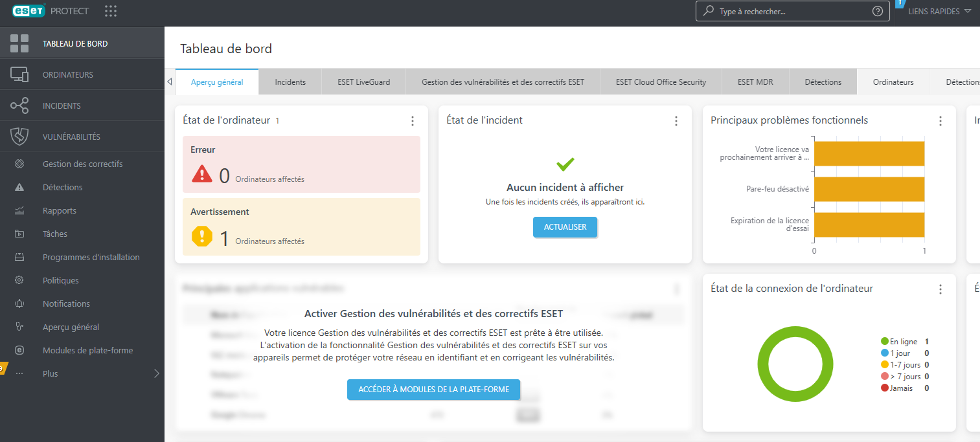Viewport: 980px width, 442px height.
Task: Click in the Type à rechercher search field
Action: 794,11
